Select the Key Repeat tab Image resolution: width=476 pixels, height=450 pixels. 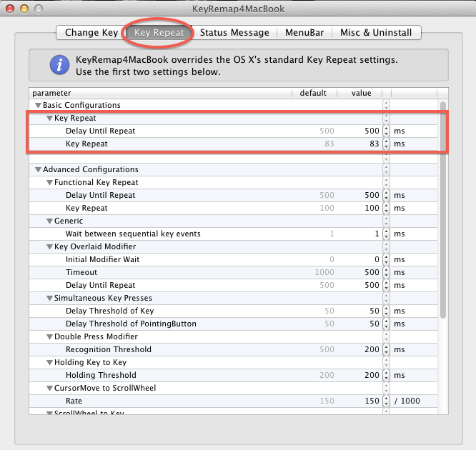[159, 32]
